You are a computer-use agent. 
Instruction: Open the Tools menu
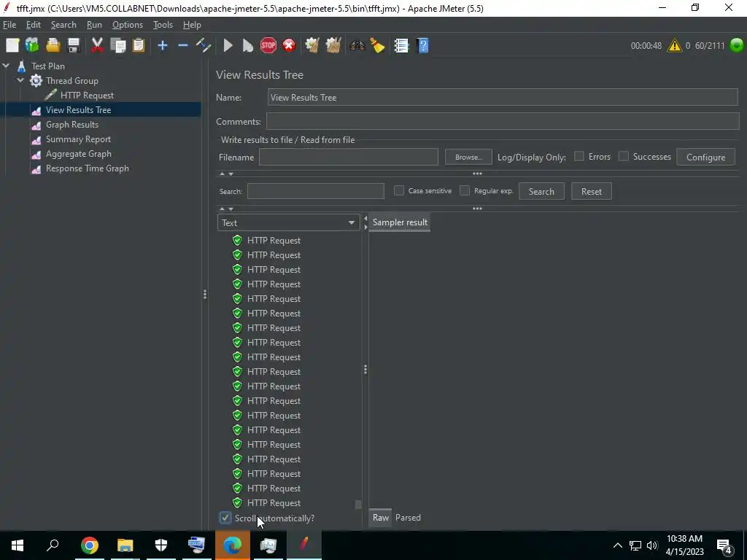[x=163, y=25]
